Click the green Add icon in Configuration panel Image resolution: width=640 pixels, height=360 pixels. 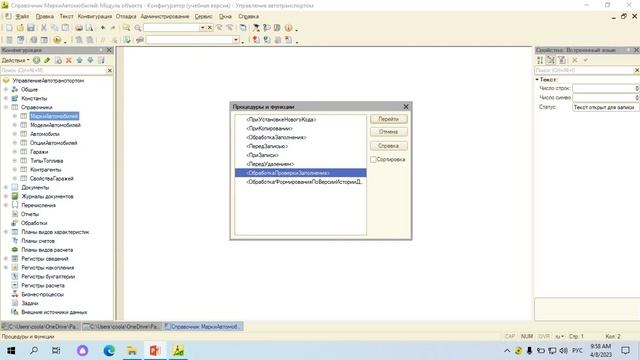tap(37, 60)
